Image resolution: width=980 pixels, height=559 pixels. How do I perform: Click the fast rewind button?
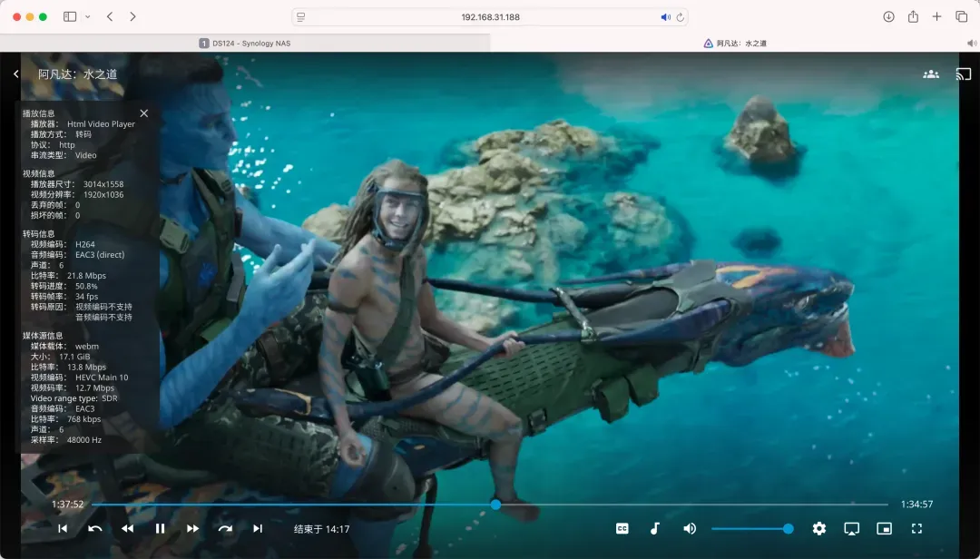pos(128,528)
